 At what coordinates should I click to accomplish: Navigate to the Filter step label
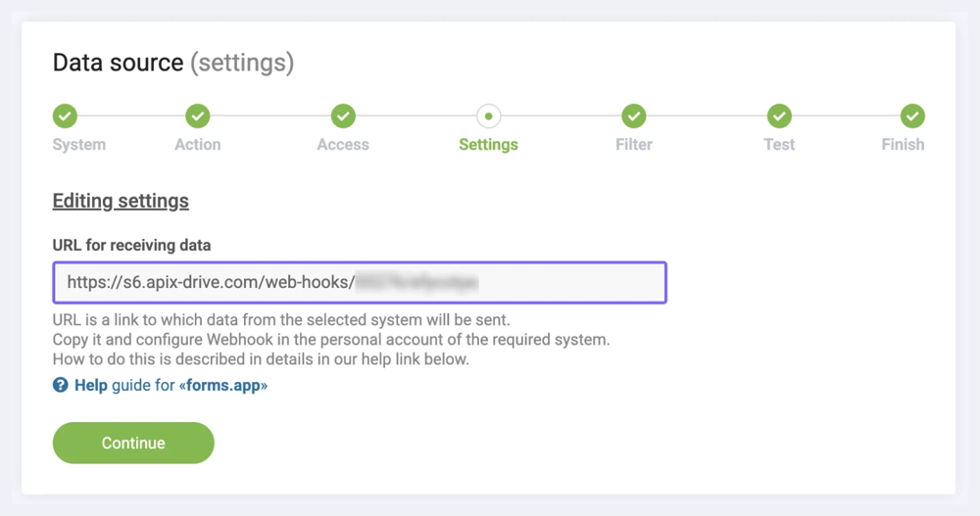[634, 144]
